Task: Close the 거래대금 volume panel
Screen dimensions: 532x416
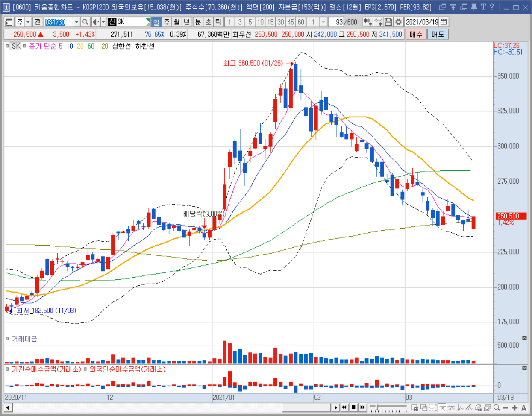Action: 524,338
